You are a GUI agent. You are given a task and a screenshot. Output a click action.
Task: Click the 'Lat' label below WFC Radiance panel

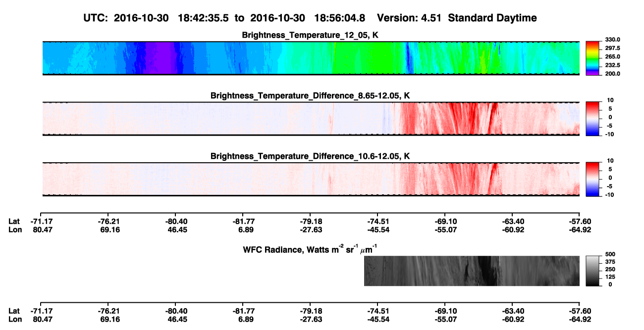tap(14, 311)
